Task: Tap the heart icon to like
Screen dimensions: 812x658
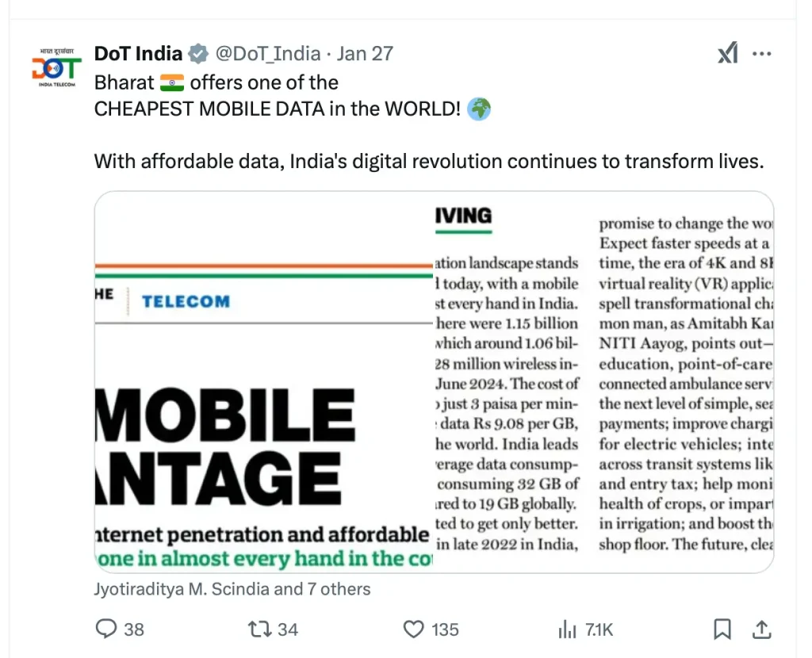Action: [413, 629]
